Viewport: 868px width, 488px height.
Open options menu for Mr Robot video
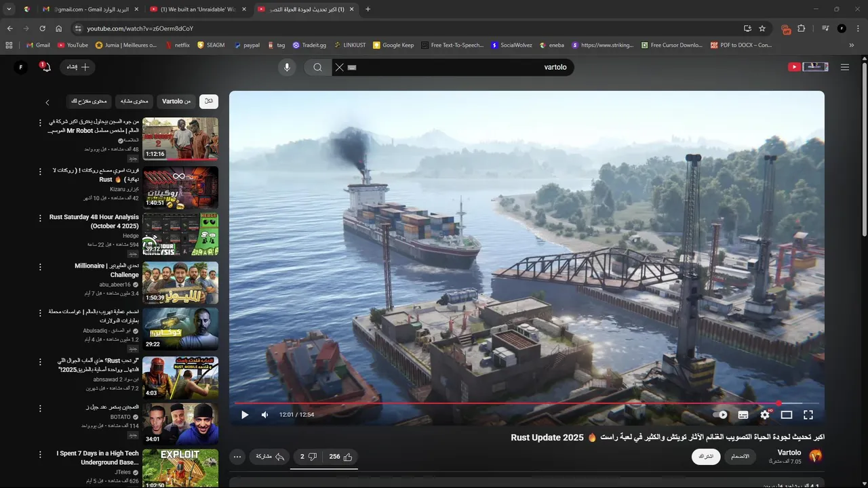click(x=40, y=123)
